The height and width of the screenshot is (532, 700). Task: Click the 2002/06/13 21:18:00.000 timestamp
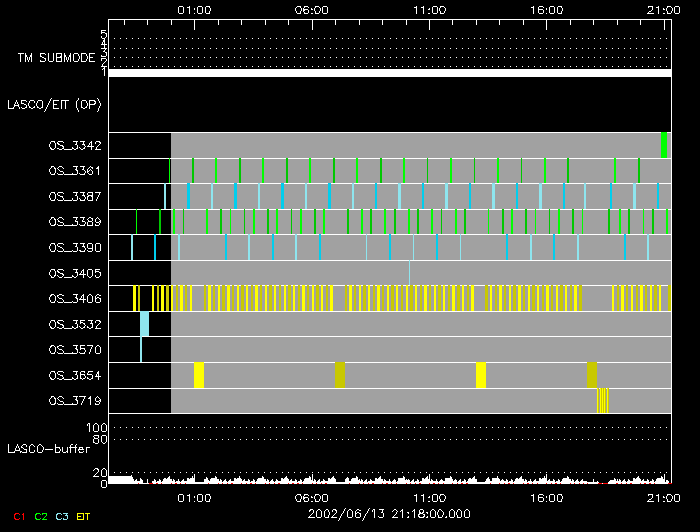pos(388,513)
